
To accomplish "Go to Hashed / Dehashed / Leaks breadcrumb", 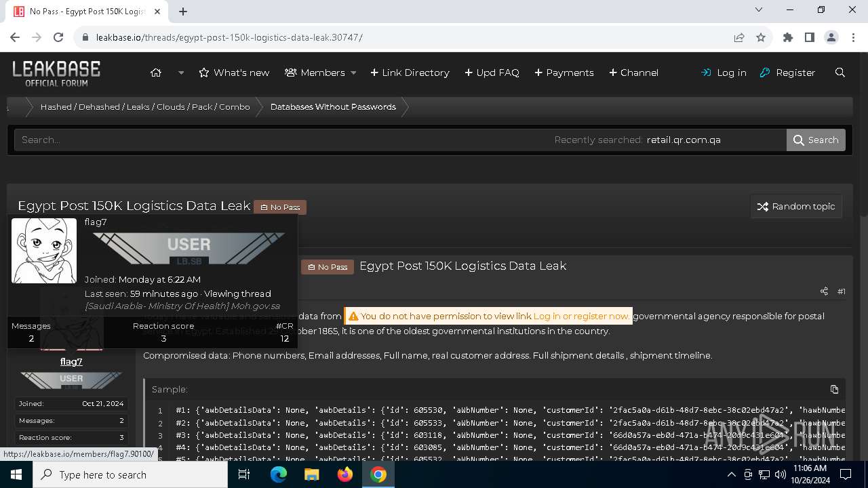I will (145, 107).
